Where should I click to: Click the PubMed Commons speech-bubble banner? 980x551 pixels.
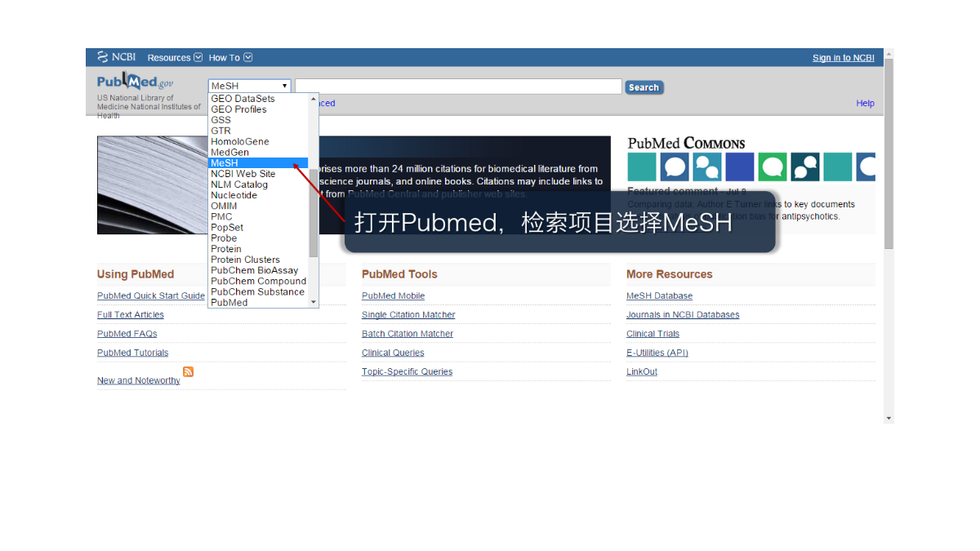pos(751,167)
